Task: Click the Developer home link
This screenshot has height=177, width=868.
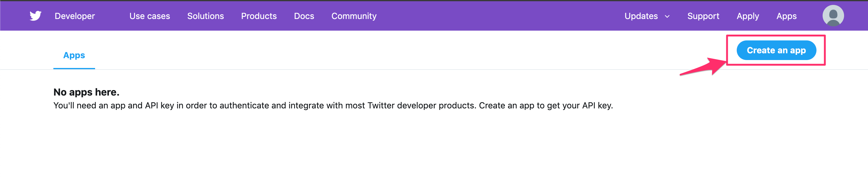Action: tap(75, 16)
